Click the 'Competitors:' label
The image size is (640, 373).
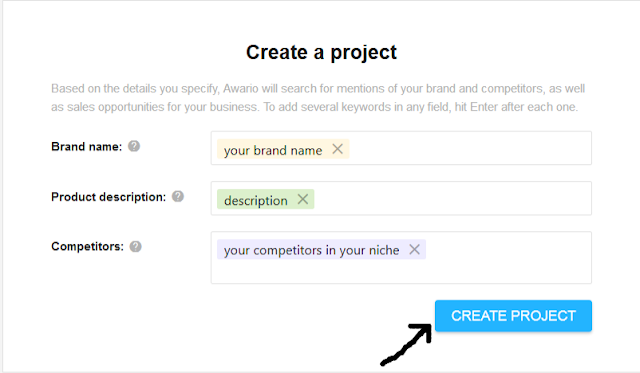(87, 246)
